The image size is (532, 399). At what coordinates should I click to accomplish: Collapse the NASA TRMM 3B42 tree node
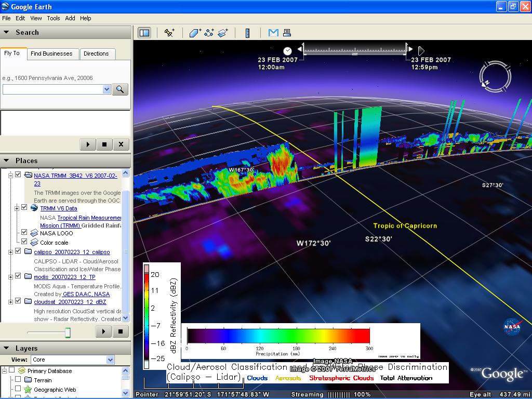[10, 176]
